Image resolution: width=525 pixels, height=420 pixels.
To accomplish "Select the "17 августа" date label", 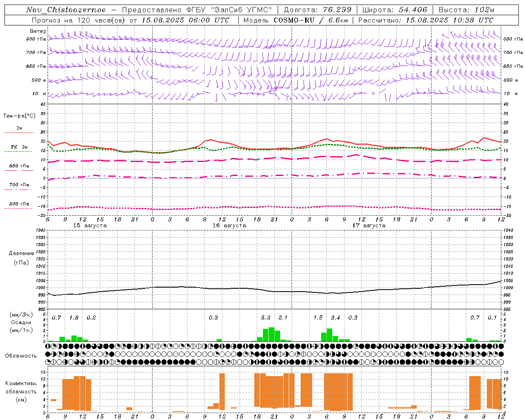I will click(x=369, y=226).
